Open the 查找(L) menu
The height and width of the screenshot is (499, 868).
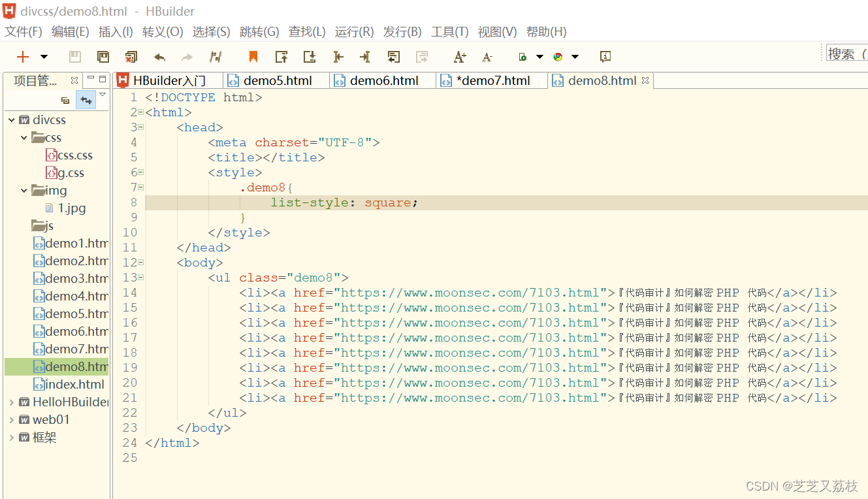(307, 31)
